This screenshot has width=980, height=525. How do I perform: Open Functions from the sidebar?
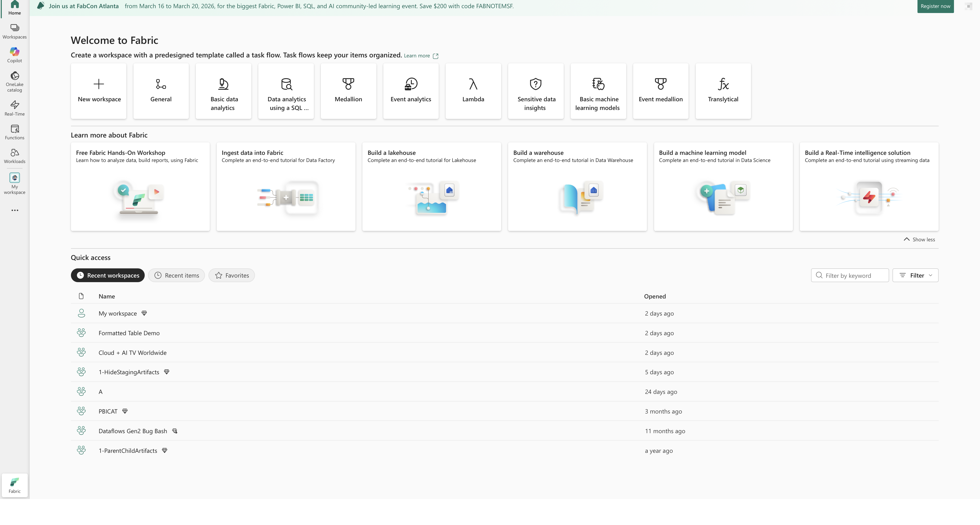(x=15, y=132)
